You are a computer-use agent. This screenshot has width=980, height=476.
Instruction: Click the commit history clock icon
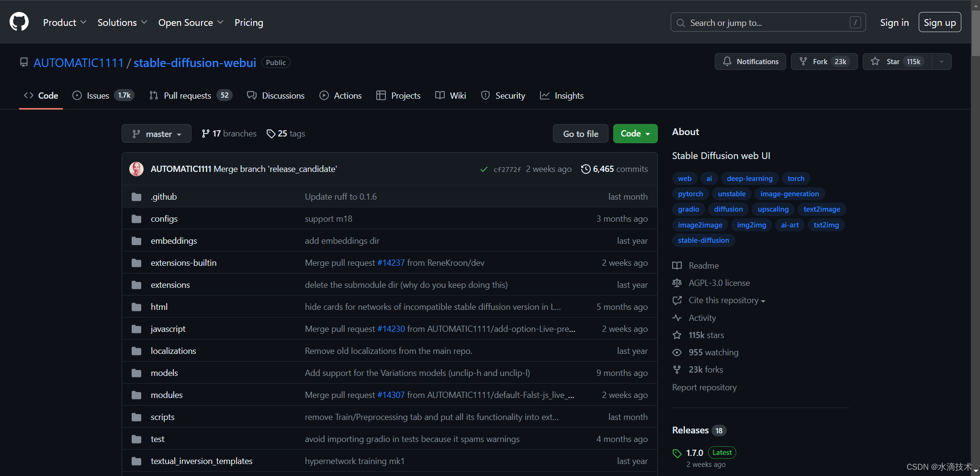tap(586, 169)
